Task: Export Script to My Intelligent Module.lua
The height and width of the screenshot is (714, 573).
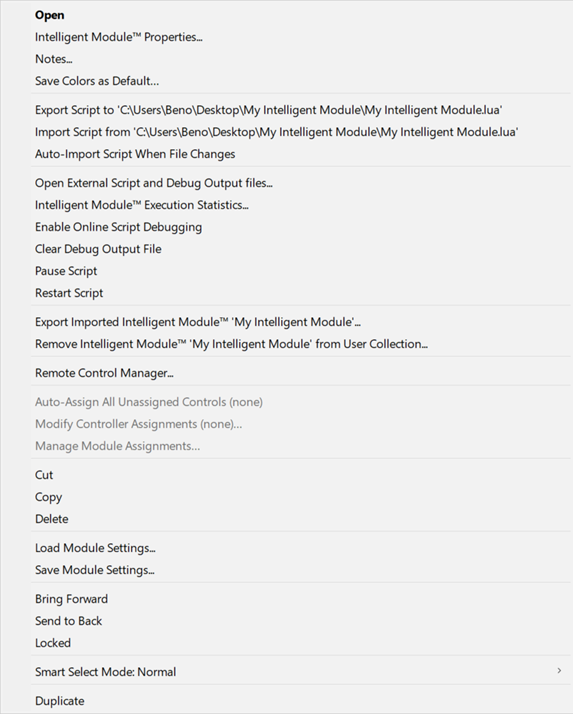Action: [x=269, y=110]
